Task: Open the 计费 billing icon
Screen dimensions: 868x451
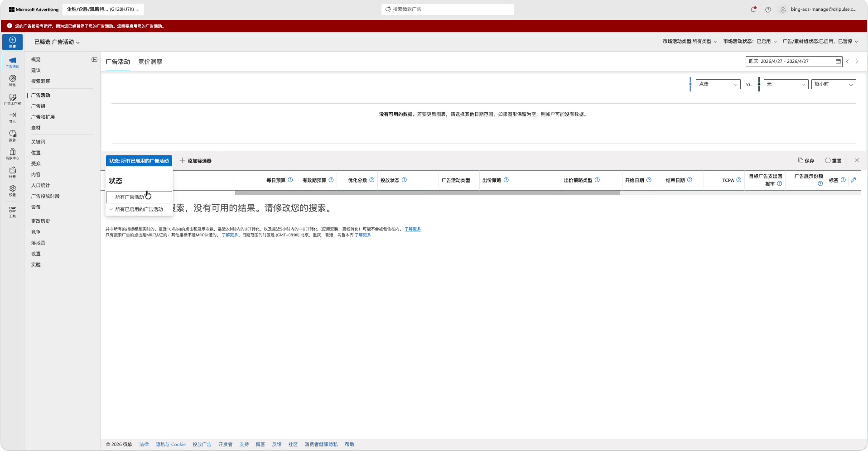Action: 12,173
